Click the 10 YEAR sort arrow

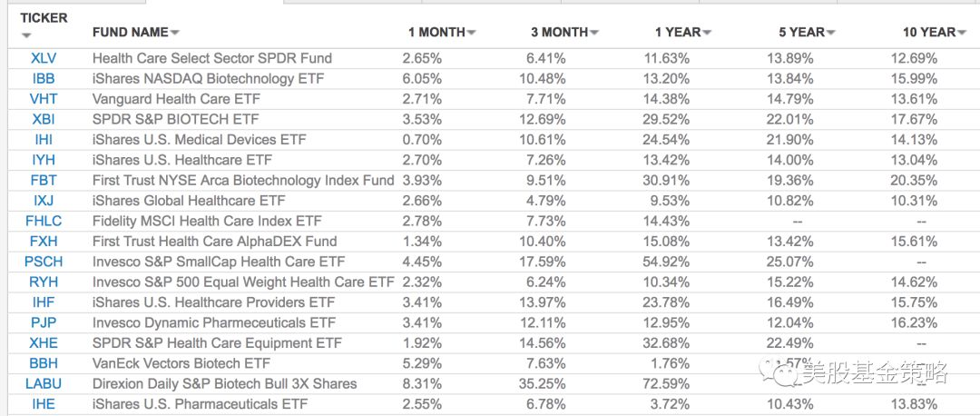[962, 33]
